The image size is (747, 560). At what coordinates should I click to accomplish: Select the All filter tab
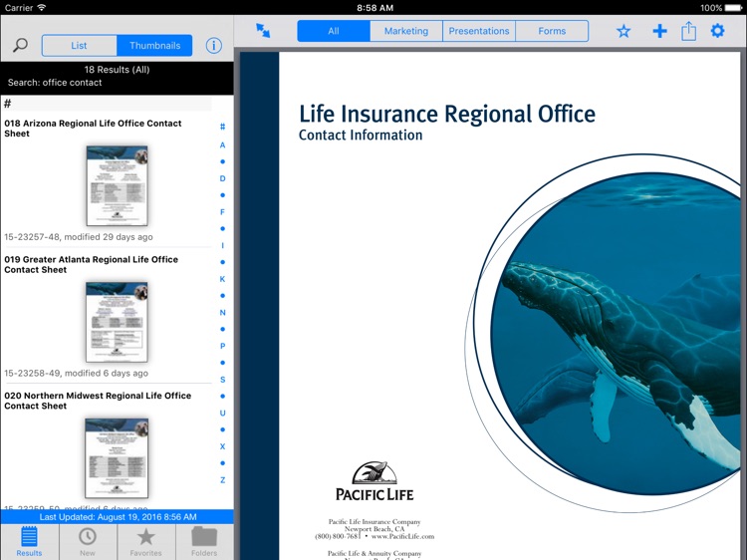(x=334, y=31)
